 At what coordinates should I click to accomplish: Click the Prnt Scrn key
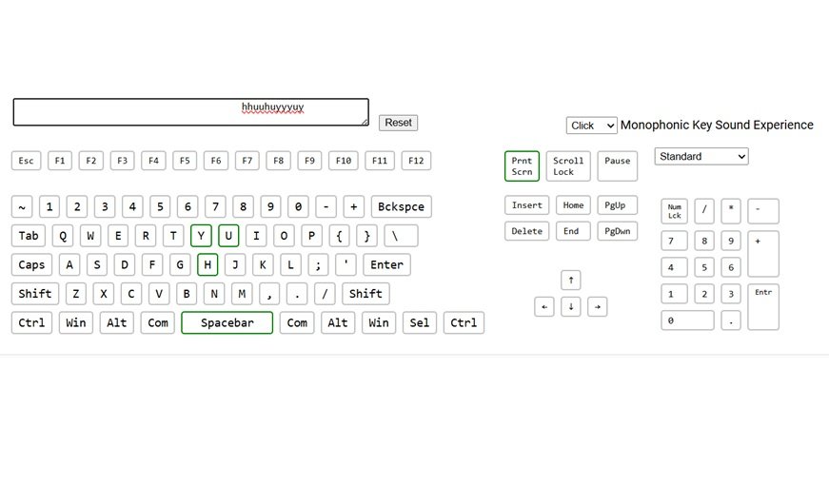click(x=522, y=166)
